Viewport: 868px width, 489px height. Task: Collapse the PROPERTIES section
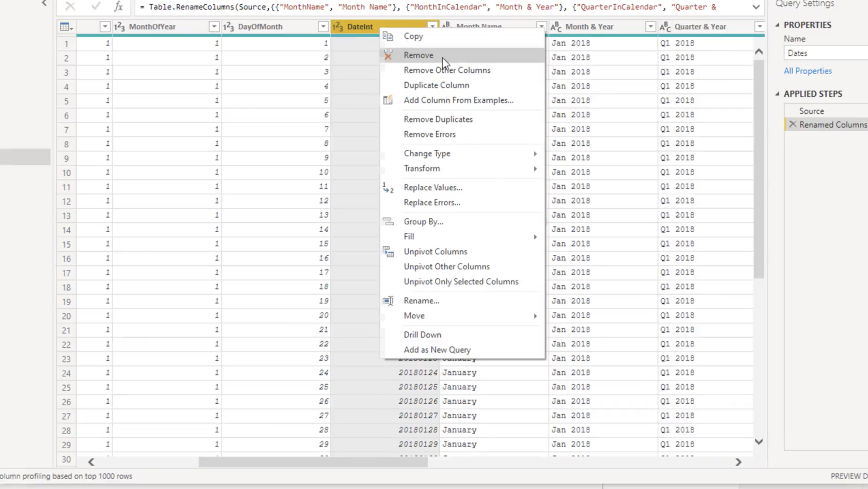coord(778,25)
